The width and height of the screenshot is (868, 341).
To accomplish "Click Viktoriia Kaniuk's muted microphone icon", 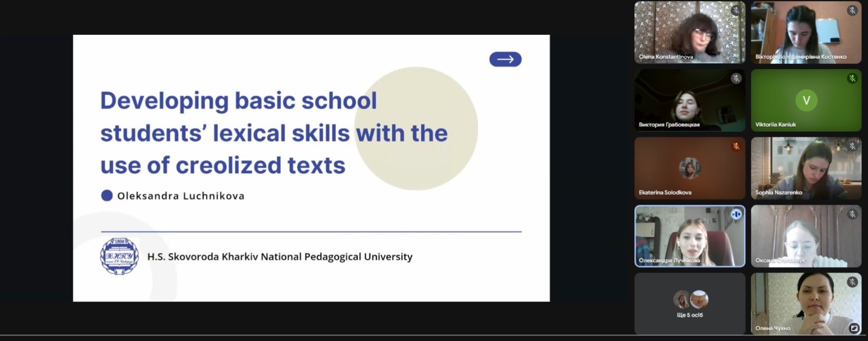I will tap(852, 79).
